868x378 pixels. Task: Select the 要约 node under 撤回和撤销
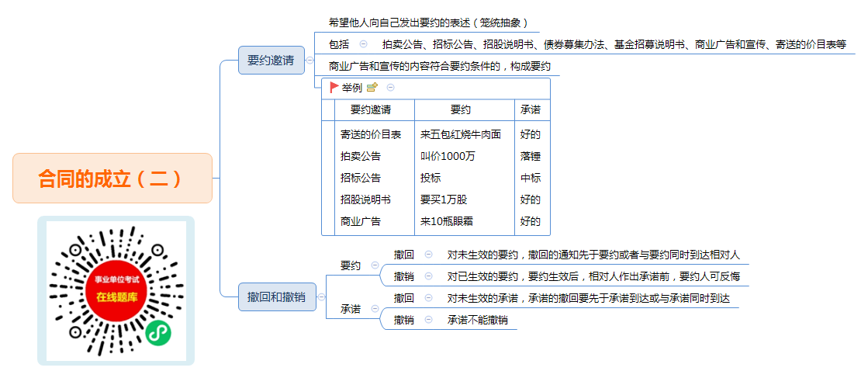[351, 265]
